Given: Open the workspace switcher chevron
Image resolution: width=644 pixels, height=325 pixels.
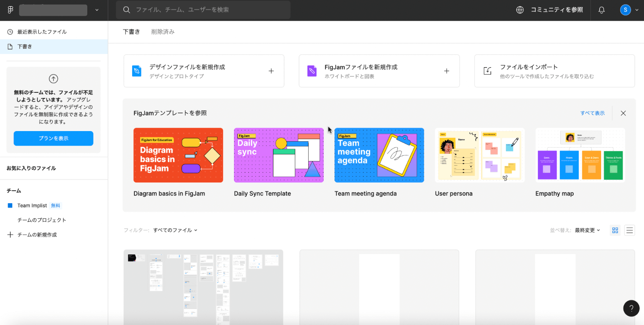Looking at the screenshot, I should tap(97, 10).
